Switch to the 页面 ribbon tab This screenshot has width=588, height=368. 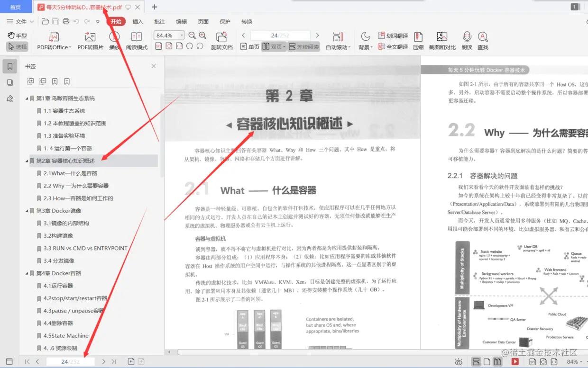click(x=203, y=21)
